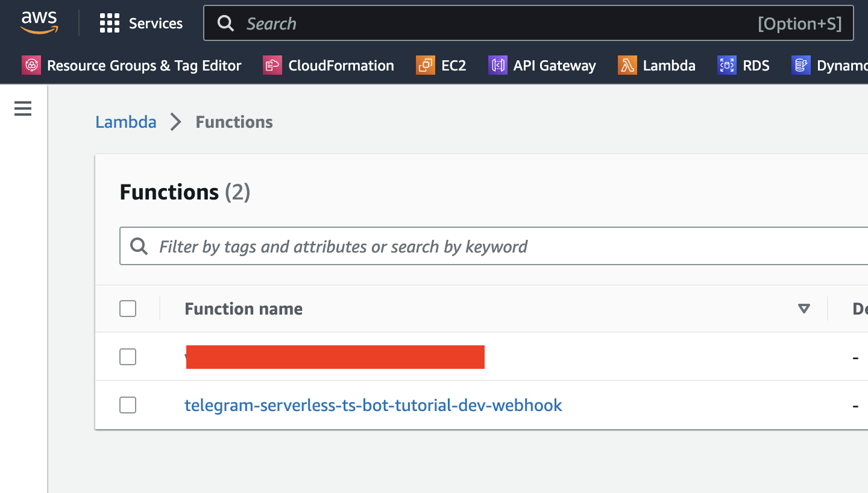Open the telegram-serverless-ts-bot-tutorial-dev-webhook function
868x493 pixels.
click(x=373, y=405)
